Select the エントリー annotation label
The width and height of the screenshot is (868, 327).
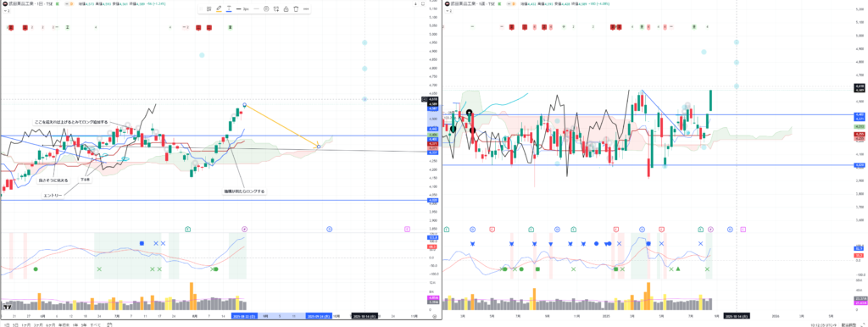(53, 196)
